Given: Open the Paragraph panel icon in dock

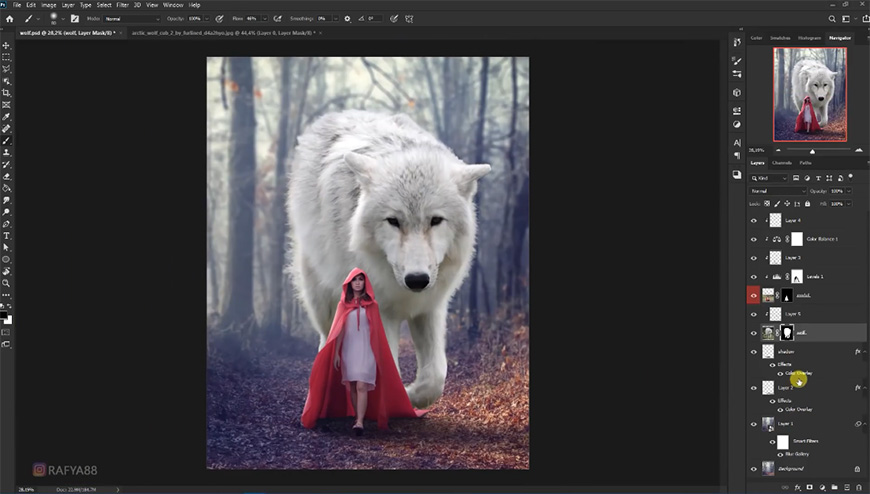Looking at the screenshot, I should 737,156.
